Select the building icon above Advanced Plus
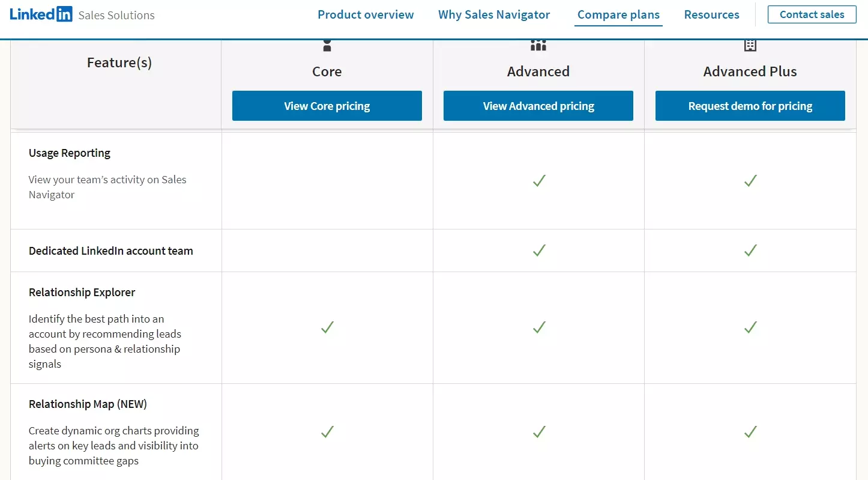 750,44
